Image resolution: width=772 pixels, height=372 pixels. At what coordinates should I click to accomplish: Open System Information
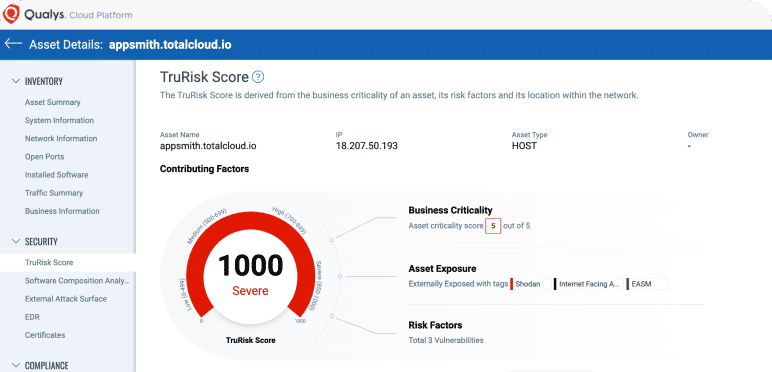click(59, 121)
